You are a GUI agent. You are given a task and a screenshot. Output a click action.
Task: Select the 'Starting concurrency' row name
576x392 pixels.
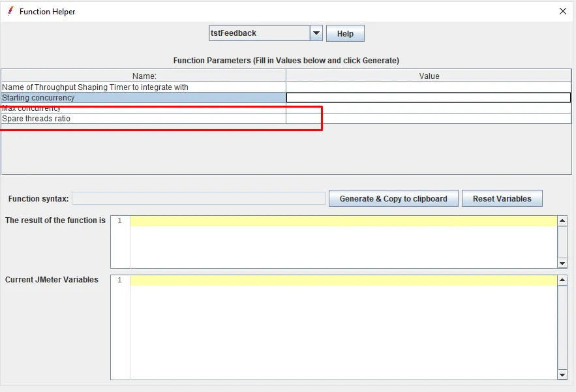pyautogui.click(x=144, y=98)
